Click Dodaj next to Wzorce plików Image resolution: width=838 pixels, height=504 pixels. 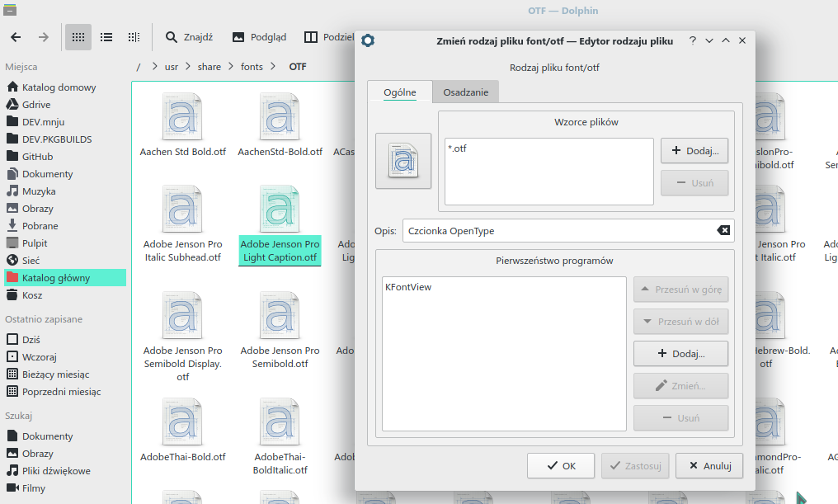coord(694,150)
